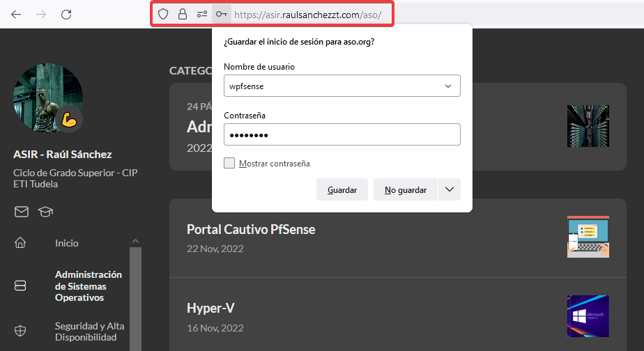Enable the Mostrar contraseña checkbox
This screenshot has width=644, height=351.
pos(229,163)
